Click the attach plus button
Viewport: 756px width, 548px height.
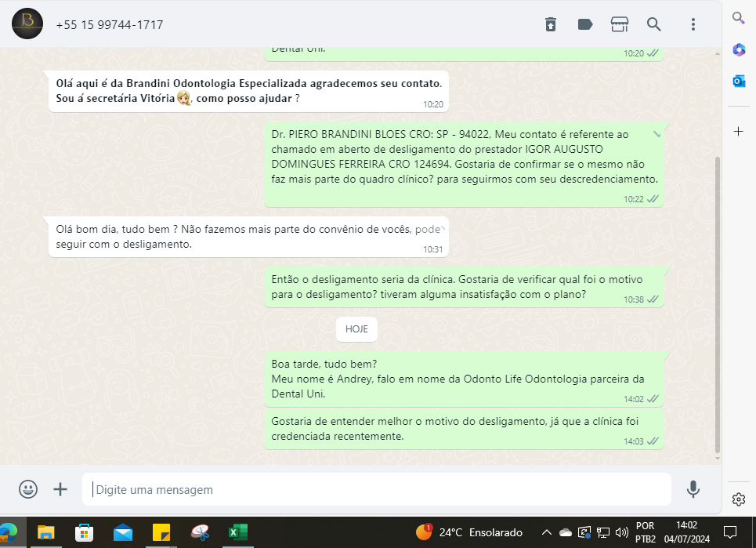(60, 489)
